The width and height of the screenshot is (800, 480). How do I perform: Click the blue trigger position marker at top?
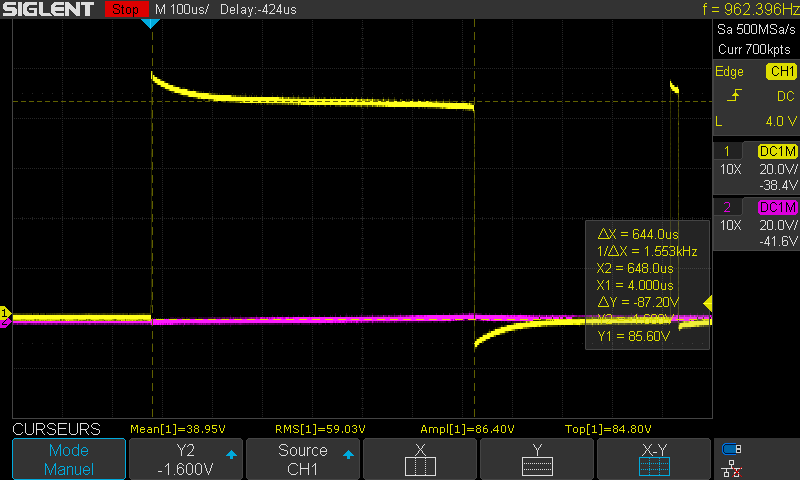coord(150,23)
